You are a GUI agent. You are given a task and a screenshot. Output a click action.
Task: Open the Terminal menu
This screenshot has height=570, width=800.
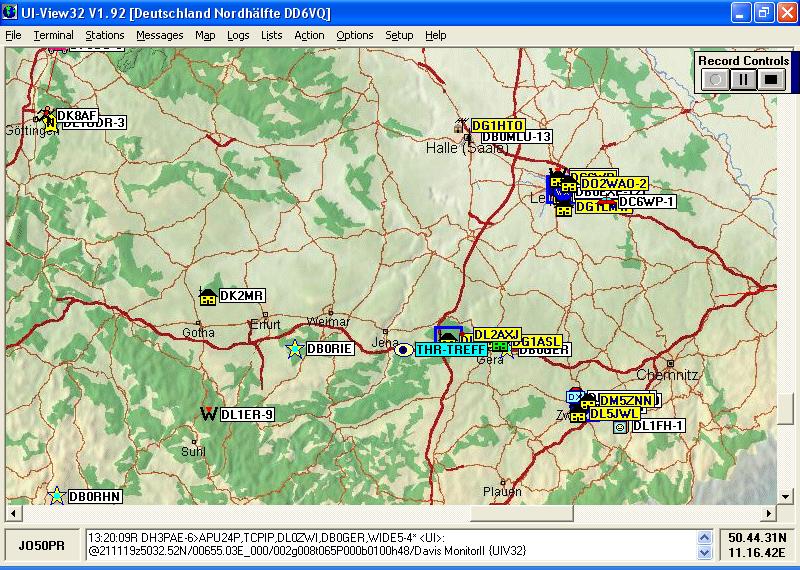tap(54, 35)
